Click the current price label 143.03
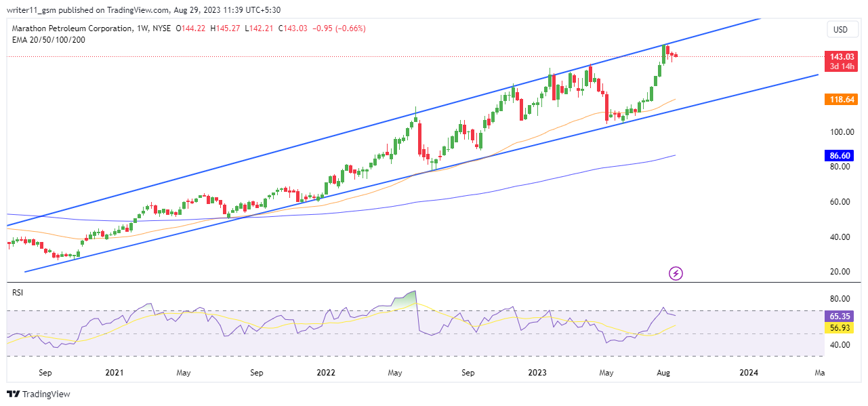Screen dimensions: 868x406 [x=840, y=57]
